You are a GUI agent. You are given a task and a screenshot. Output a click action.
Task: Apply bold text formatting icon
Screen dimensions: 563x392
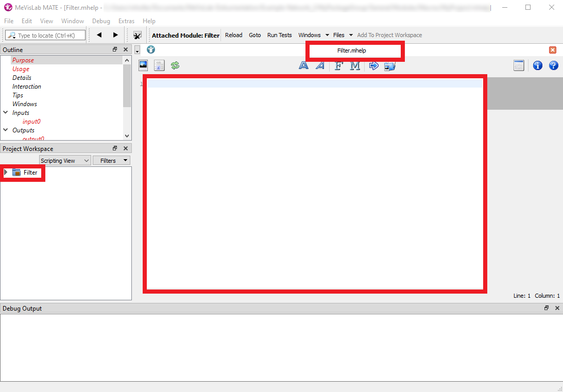tap(304, 65)
